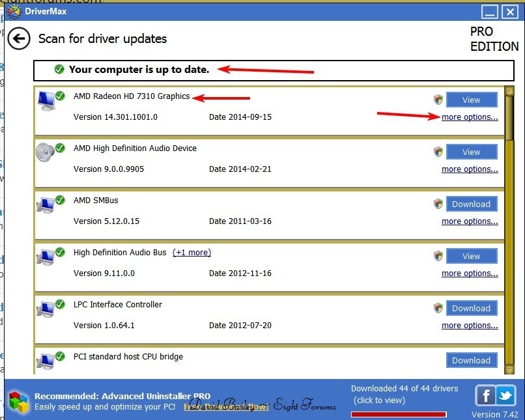Click the High Definition Audio Bus device icon
The width and height of the screenshot is (525, 420).
pos(46,257)
